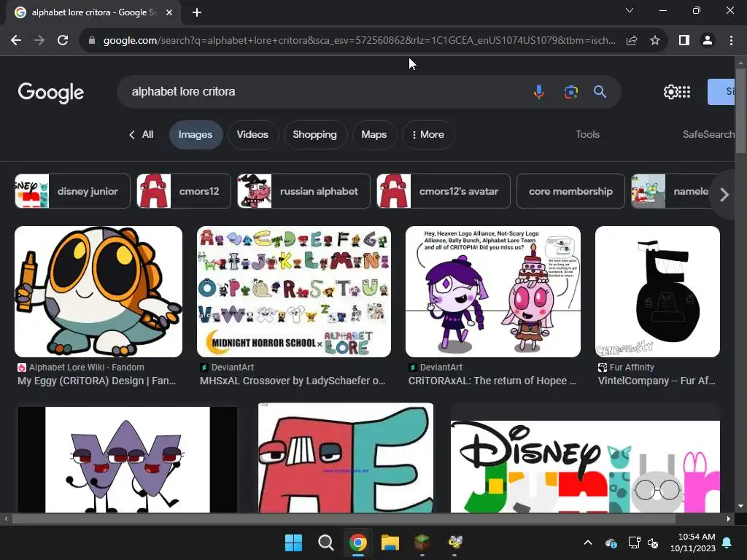
Task: Open tab search chevron in title bar
Action: 630,10
